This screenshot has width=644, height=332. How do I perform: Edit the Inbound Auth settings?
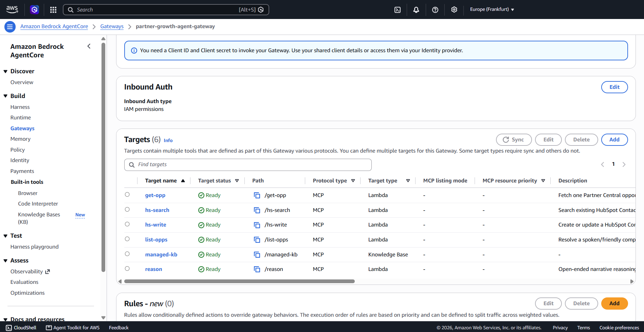coord(614,87)
